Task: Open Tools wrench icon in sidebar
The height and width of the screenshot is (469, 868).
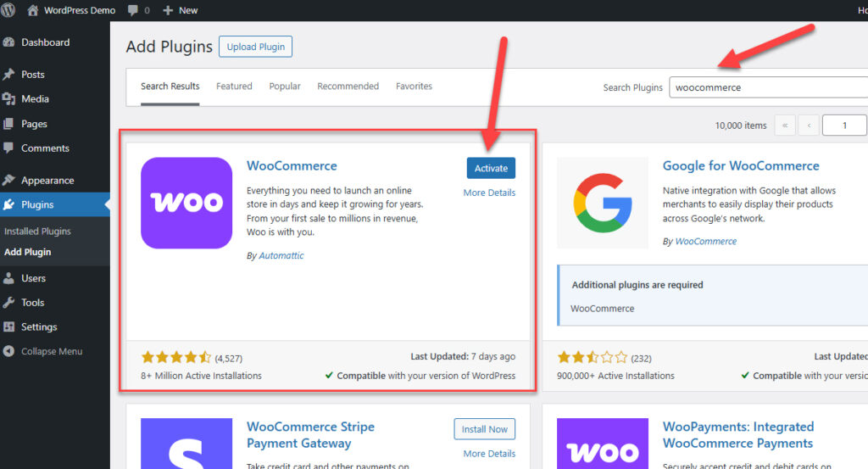Action: 8,302
